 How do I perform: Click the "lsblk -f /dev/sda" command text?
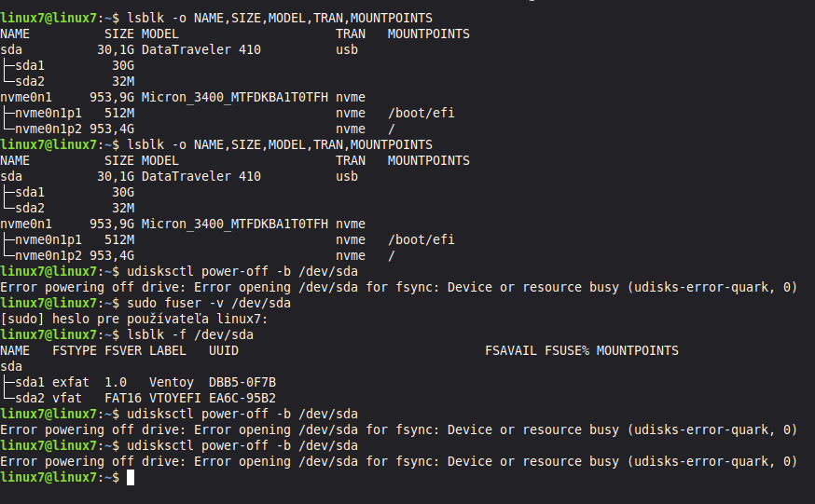point(189,334)
